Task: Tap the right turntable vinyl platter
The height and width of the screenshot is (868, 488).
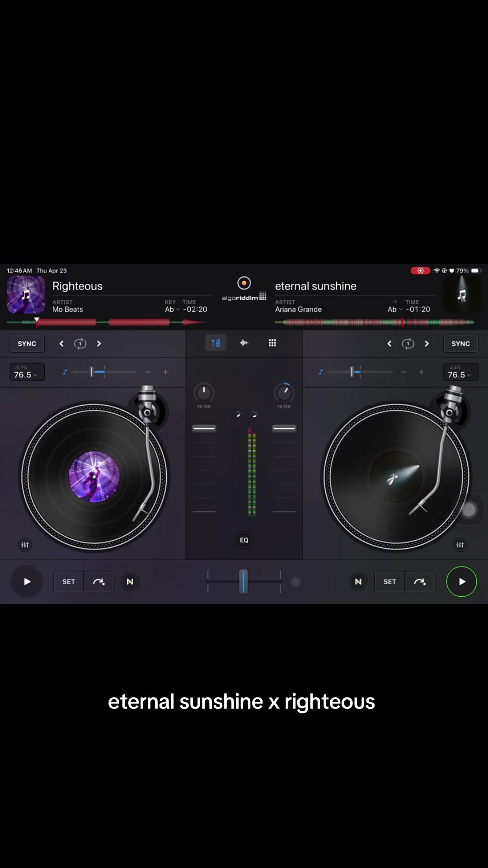Action: click(x=396, y=476)
